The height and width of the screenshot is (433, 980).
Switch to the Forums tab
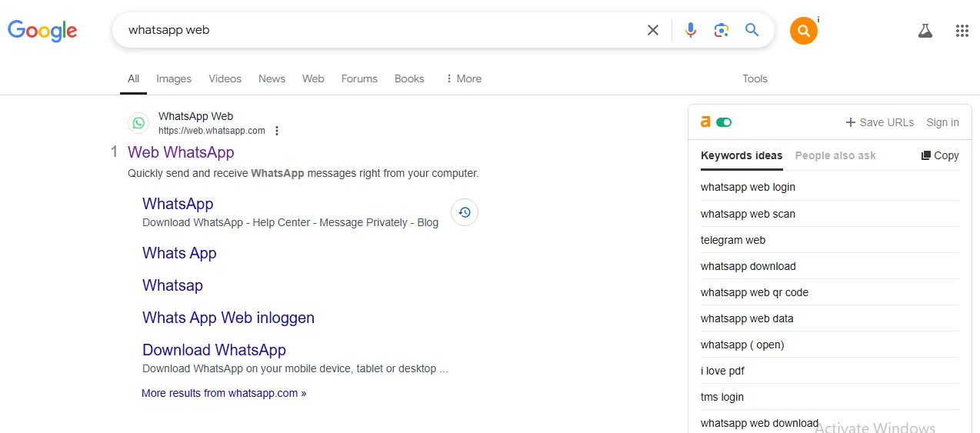tap(359, 78)
